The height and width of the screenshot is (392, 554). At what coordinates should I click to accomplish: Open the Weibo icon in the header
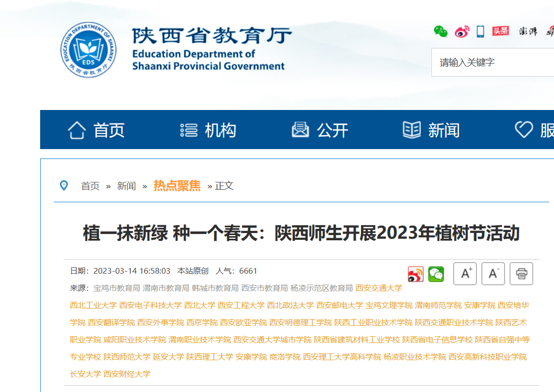[462, 31]
